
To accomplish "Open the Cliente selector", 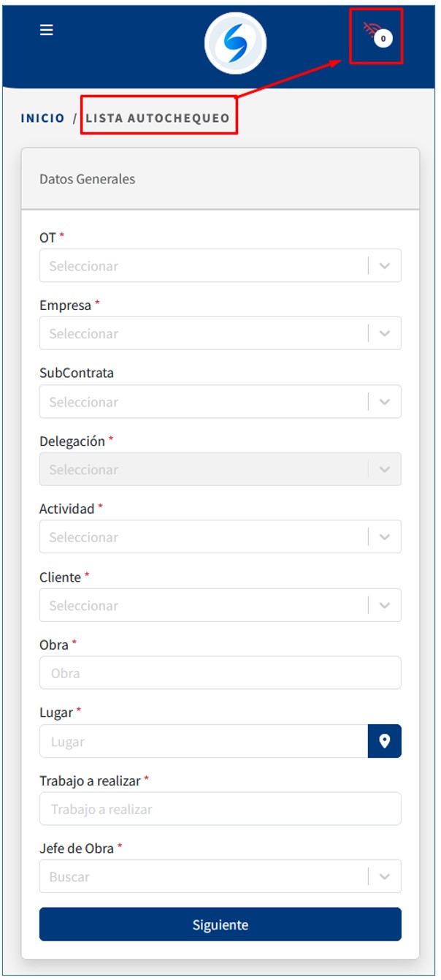I will pyautogui.click(x=204, y=605).
